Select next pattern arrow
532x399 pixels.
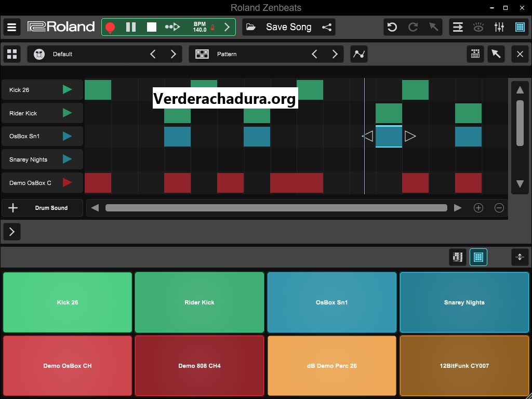coord(335,54)
